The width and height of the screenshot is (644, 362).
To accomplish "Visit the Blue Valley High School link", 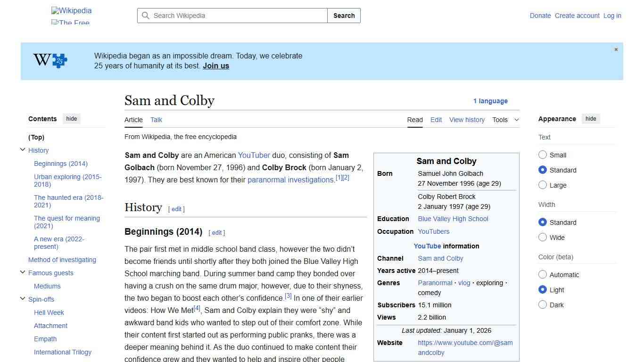I will pyautogui.click(x=453, y=219).
